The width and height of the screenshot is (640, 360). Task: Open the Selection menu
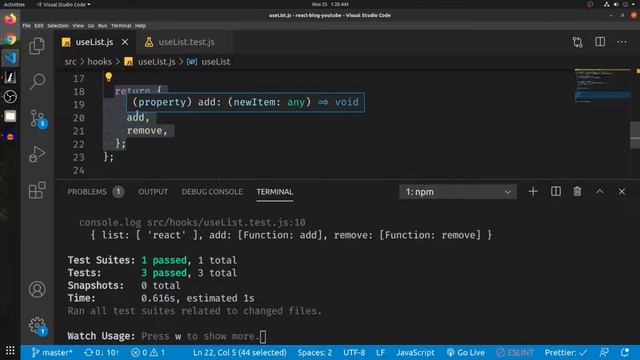(x=58, y=26)
